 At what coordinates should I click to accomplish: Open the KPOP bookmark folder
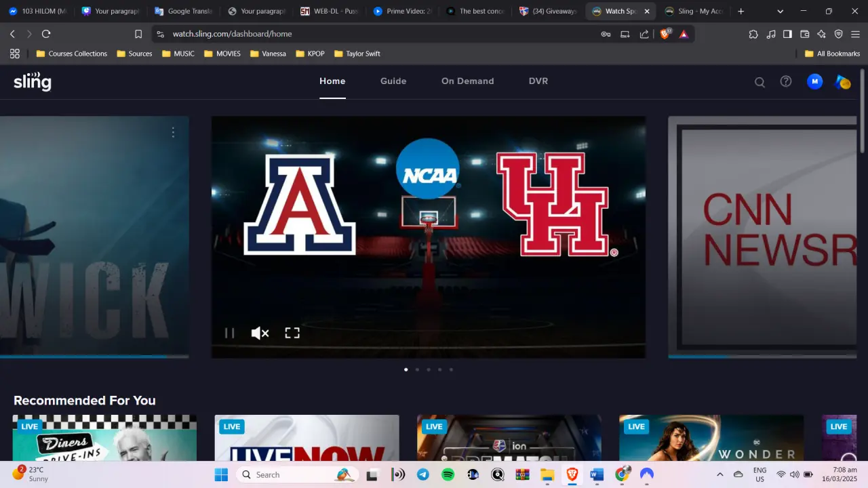(x=310, y=54)
